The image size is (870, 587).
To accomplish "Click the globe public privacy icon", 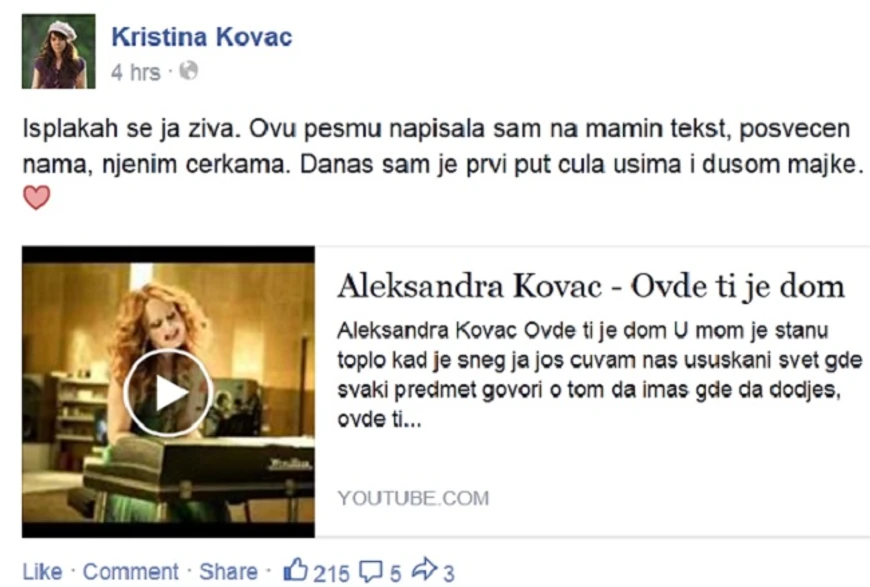I will pyautogui.click(x=189, y=70).
